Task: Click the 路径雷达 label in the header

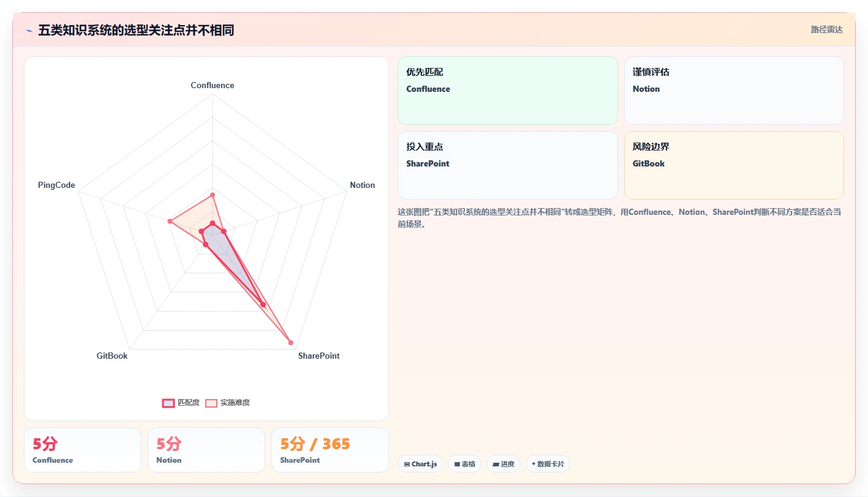Action: pyautogui.click(x=826, y=29)
